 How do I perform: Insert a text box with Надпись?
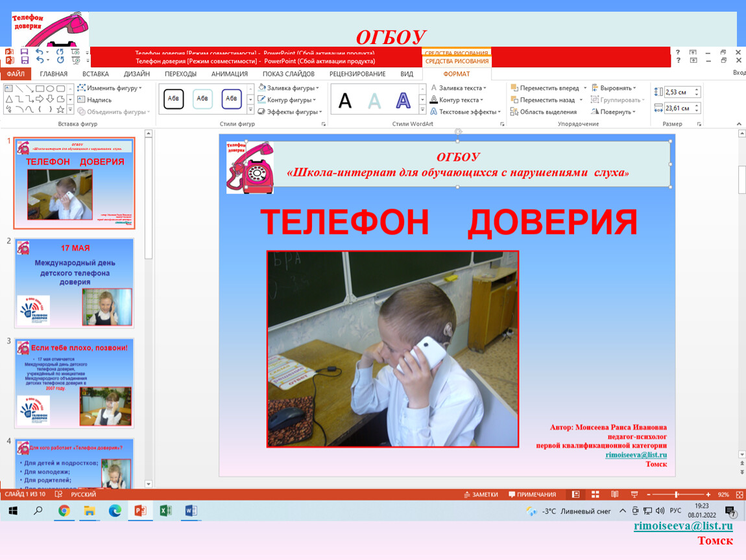95,100
